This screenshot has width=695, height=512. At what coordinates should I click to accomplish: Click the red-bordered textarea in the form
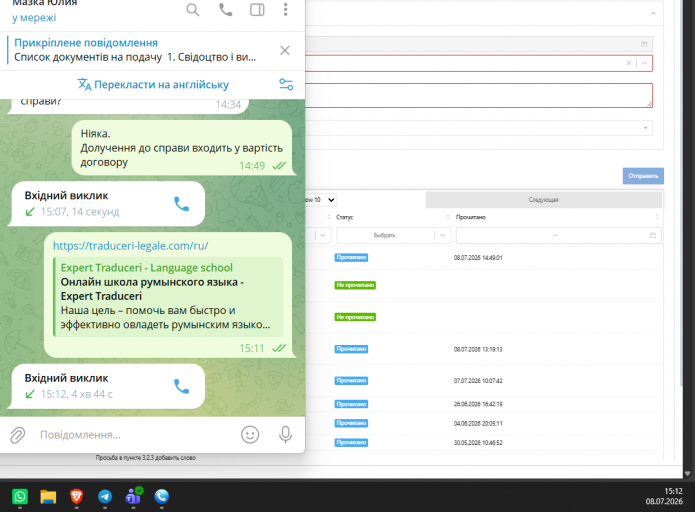pos(478,95)
